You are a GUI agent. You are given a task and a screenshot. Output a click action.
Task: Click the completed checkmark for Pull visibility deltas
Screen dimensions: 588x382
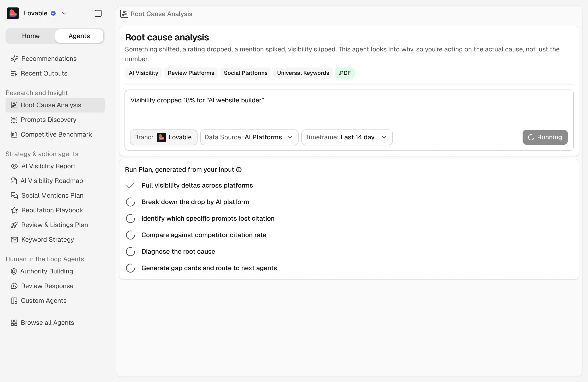click(x=130, y=185)
